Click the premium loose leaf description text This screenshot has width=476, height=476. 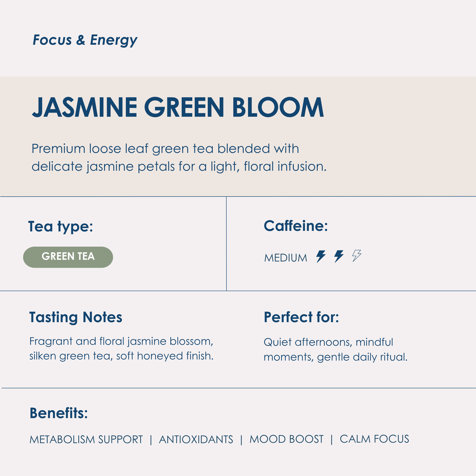pos(179,157)
